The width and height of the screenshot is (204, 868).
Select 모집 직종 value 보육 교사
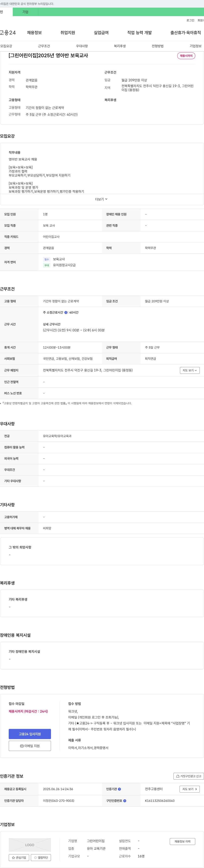point(49,226)
